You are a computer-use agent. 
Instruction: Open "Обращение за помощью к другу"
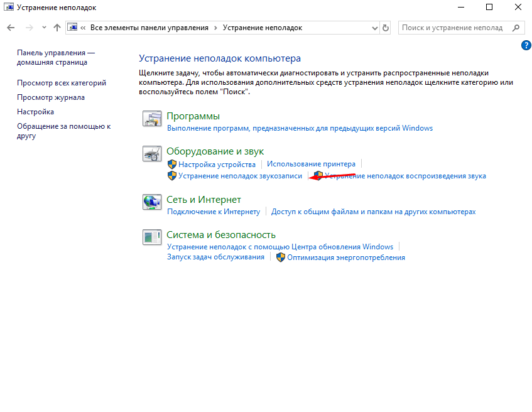coord(64,131)
